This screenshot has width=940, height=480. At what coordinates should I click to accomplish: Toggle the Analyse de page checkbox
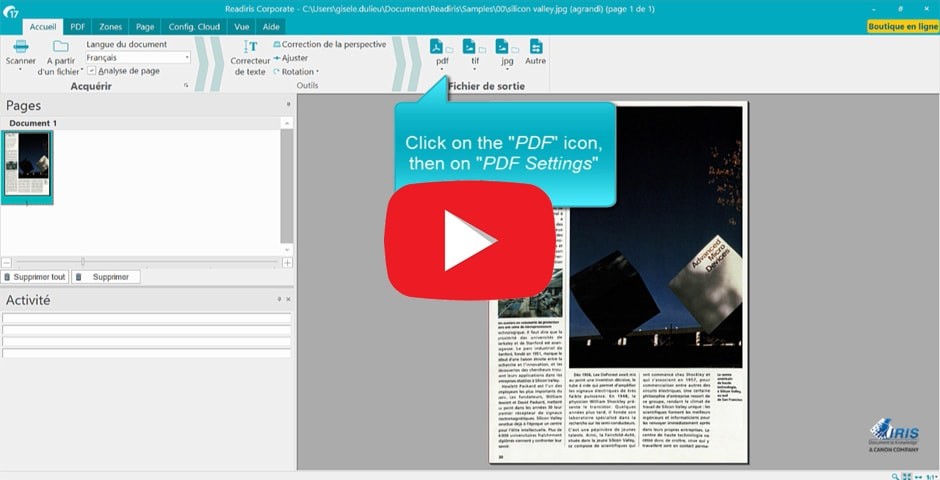(92, 71)
